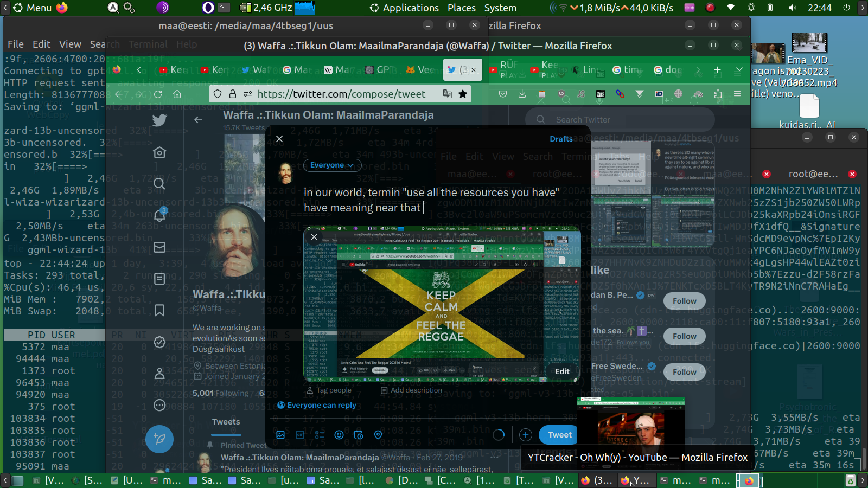Click the round compose tweet button in sidebar
868x488 pixels.
click(x=159, y=439)
